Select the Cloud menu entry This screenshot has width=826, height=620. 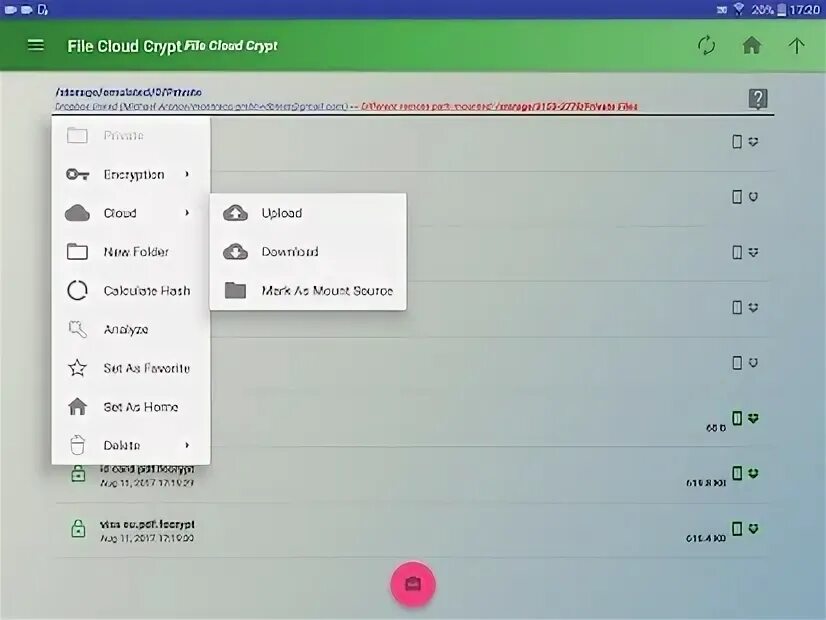point(131,213)
